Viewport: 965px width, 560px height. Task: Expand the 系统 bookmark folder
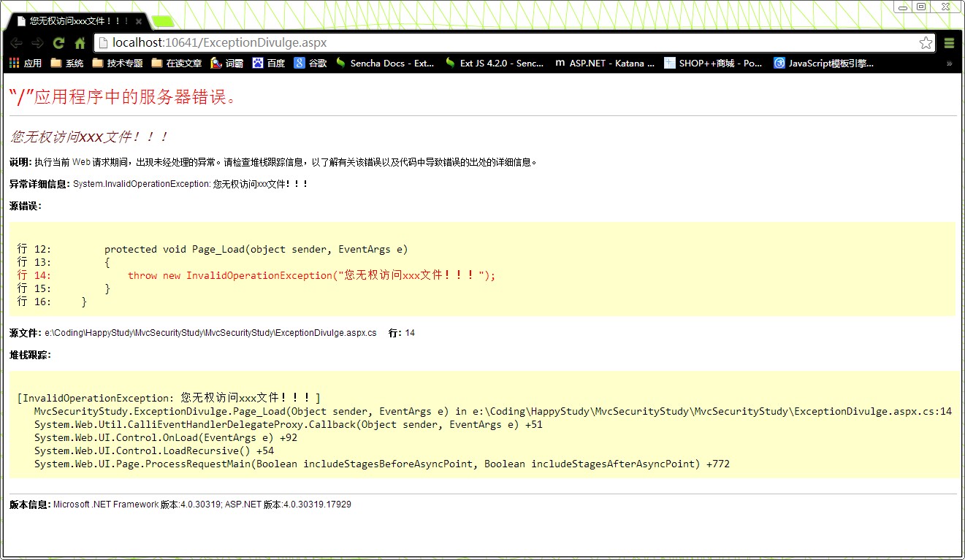(67, 64)
